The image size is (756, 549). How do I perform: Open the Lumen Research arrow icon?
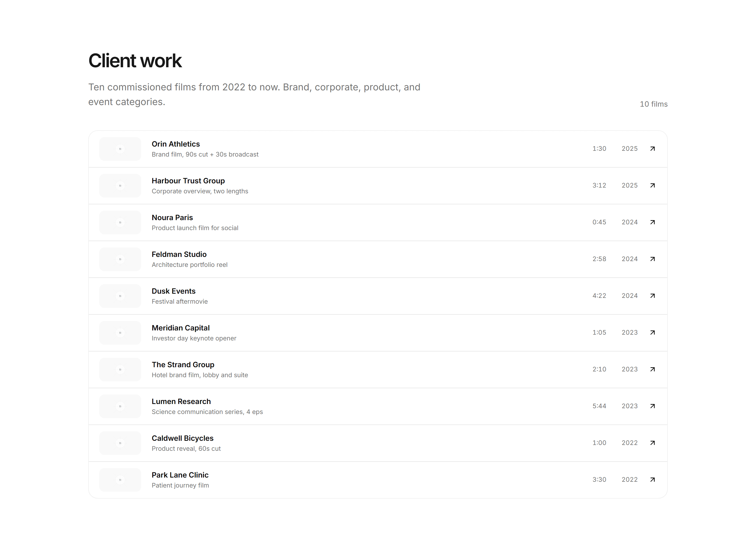(652, 406)
